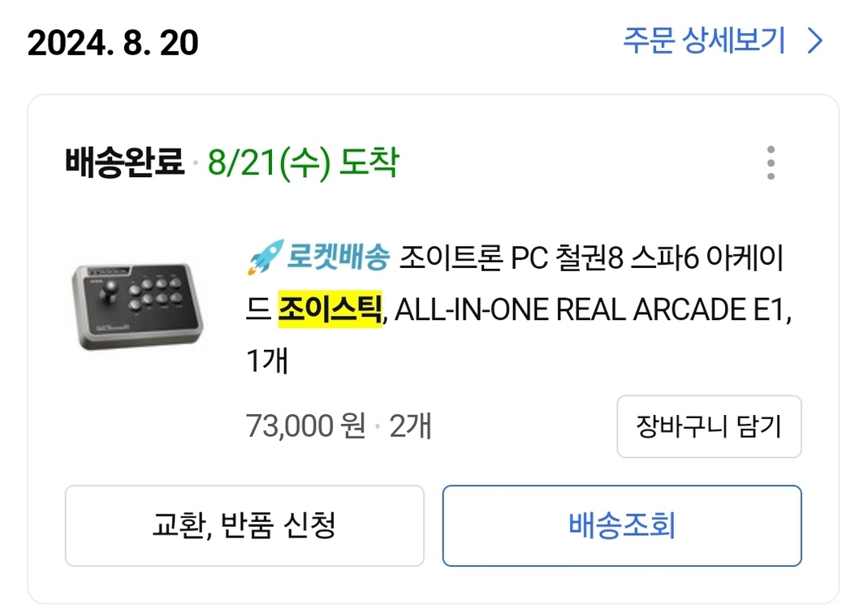Select the 교환, 반품 신청 button
The height and width of the screenshot is (609, 868).
244,525
